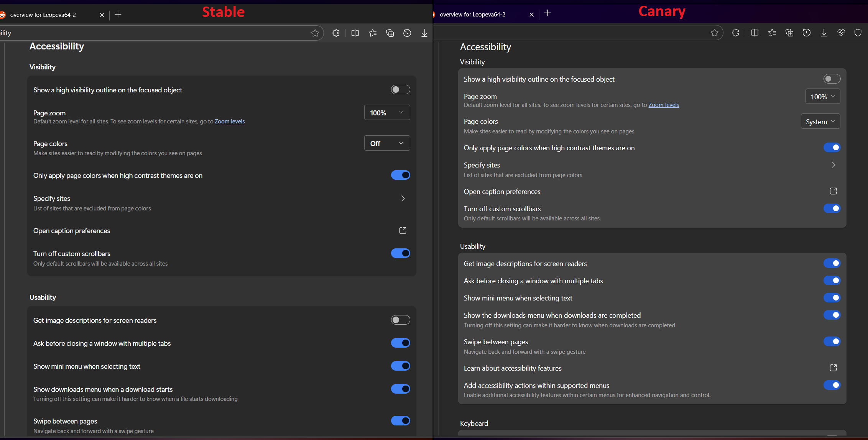Disable Swipe between pages toggle in Canary

pyautogui.click(x=832, y=341)
